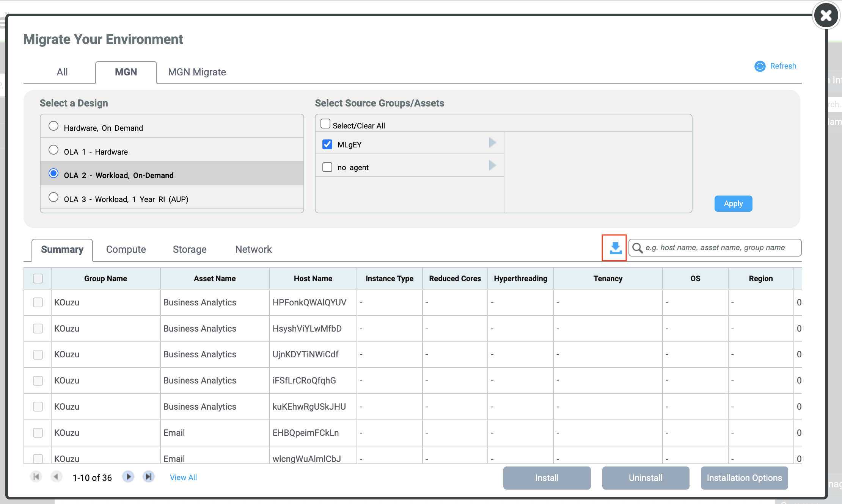842x504 pixels.
Task: Sort by Region column header
Action: point(760,279)
